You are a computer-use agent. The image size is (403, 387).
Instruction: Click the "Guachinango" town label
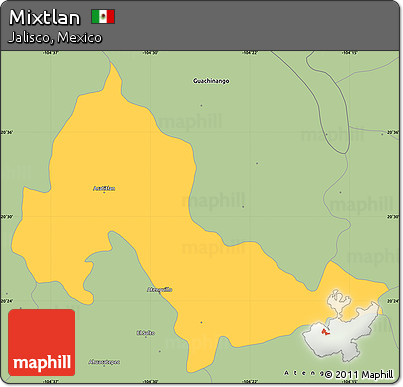click(x=211, y=81)
